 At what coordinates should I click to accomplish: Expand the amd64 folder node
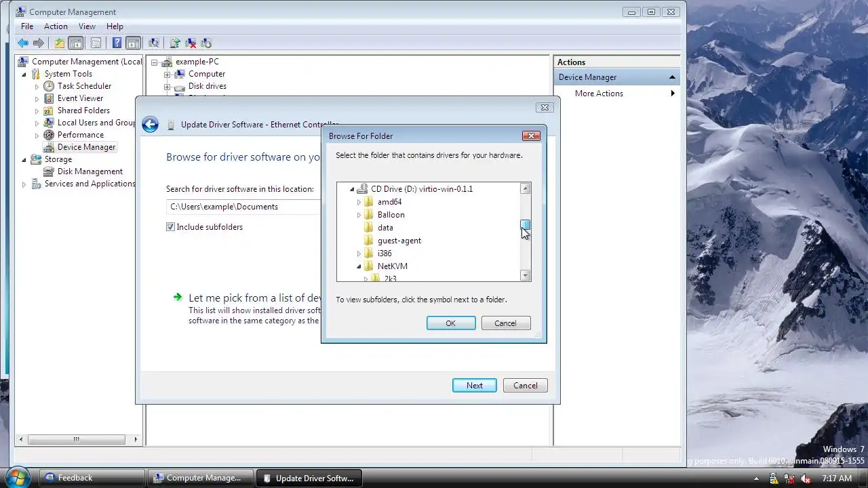click(359, 202)
